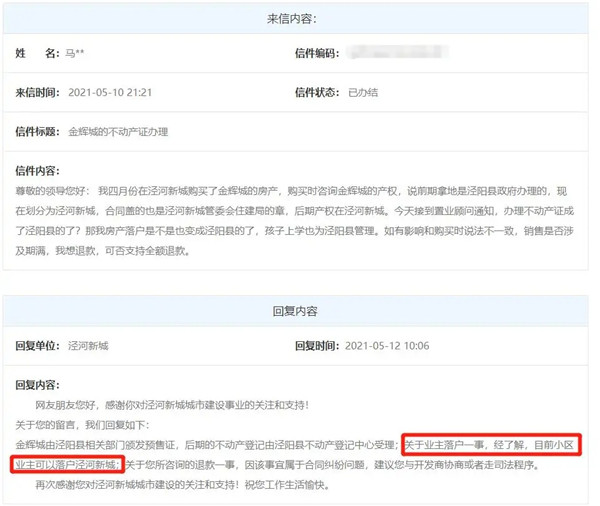Click the 姓名 field label
The height and width of the screenshot is (506, 600).
tap(38, 53)
